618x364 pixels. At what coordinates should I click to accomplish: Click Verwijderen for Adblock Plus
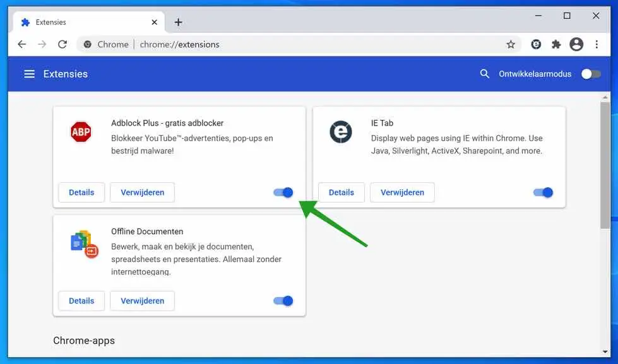(x=142, y=192)
